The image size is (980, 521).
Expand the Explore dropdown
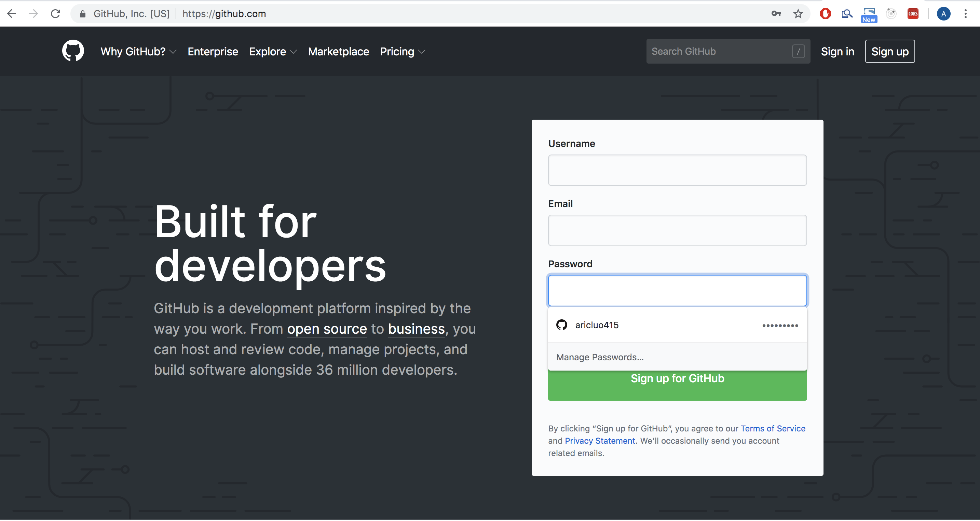click(x=273, y=51)
